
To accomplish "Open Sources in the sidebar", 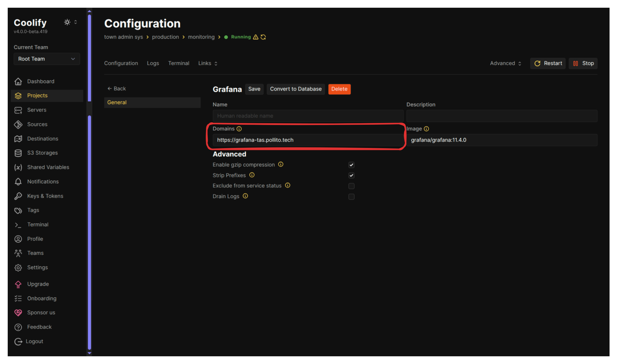I will point(37,124).
